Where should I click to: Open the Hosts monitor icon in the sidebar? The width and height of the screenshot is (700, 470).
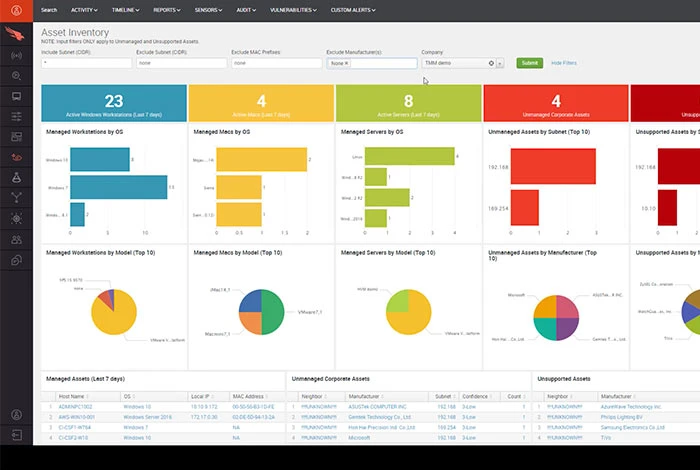click(16, 96)
